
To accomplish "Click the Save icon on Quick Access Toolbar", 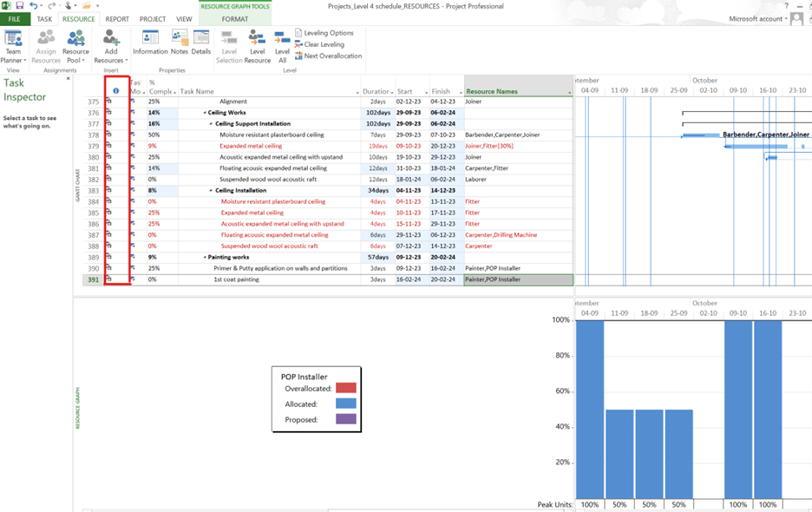I will pos(20,5).
